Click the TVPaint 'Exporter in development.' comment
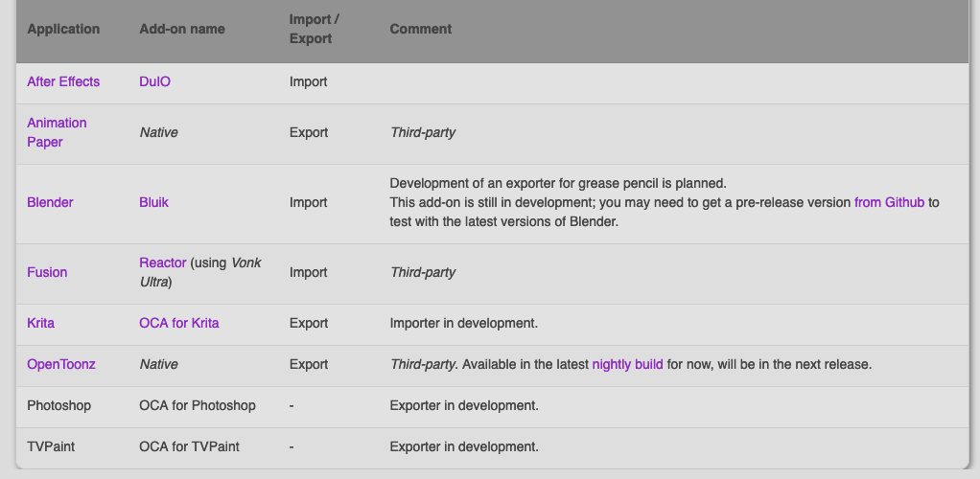The height and width of the screenshot is (479, 980). [464, 446]
